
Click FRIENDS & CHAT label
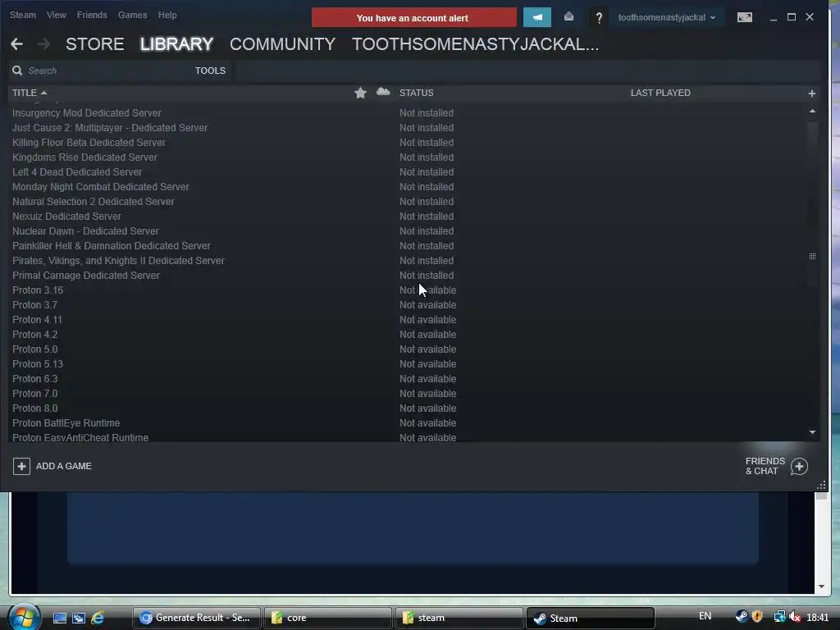(x=765, y=466)
